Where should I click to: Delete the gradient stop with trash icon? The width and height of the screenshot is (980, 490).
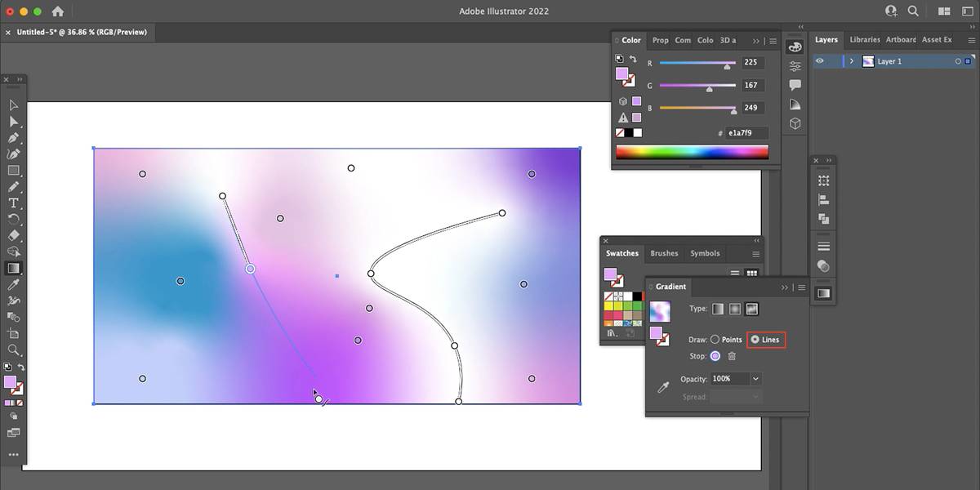(732, 356)
